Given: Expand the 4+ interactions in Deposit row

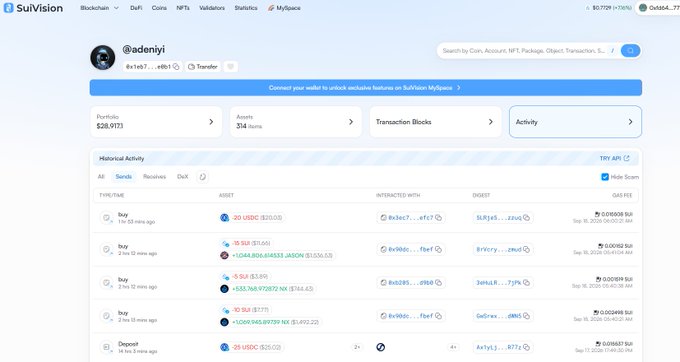Looking at the screenshot, I should click(x=453, y=347).
